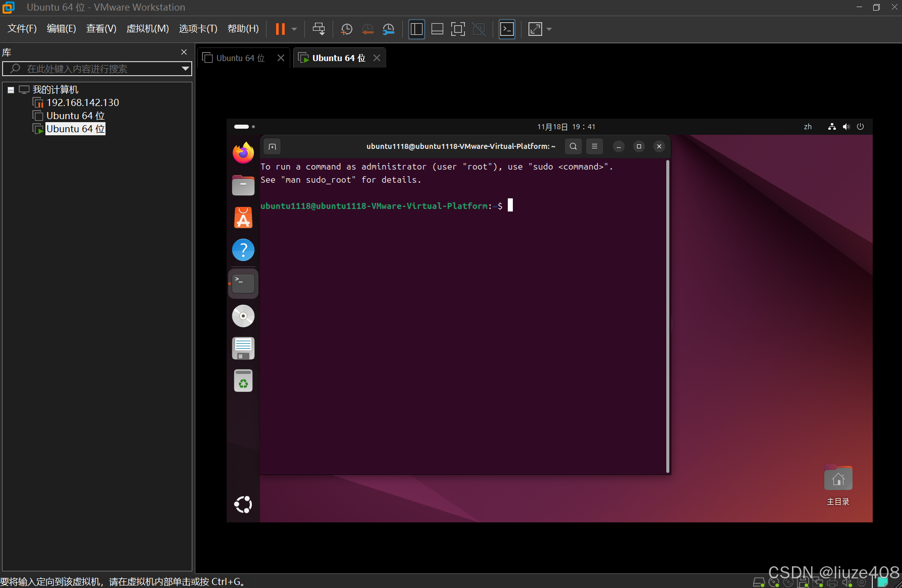Open a new tab in the terminal
This screenshot has height=588, width=902.
click(272, 146)
